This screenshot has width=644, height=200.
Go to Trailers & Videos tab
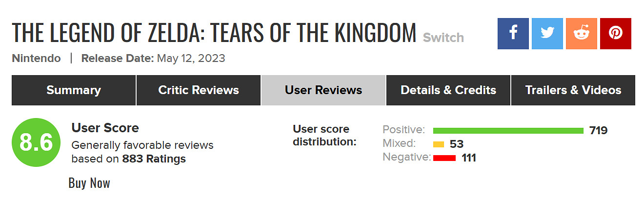pyautogui.click(x=573, y=90)
